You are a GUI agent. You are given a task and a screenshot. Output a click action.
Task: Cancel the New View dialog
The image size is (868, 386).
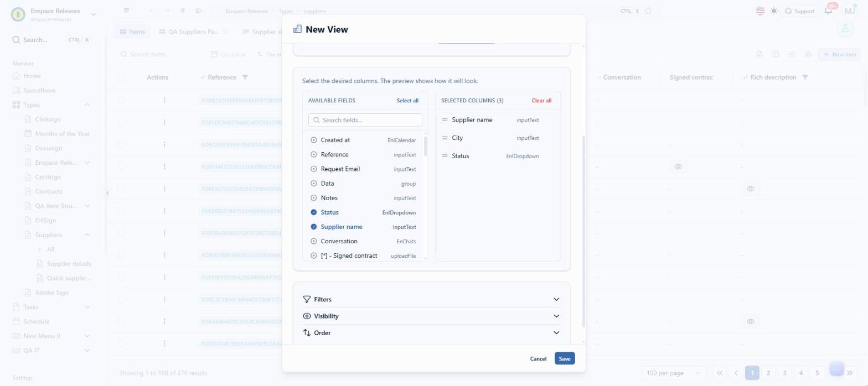(x=538, y=358)
